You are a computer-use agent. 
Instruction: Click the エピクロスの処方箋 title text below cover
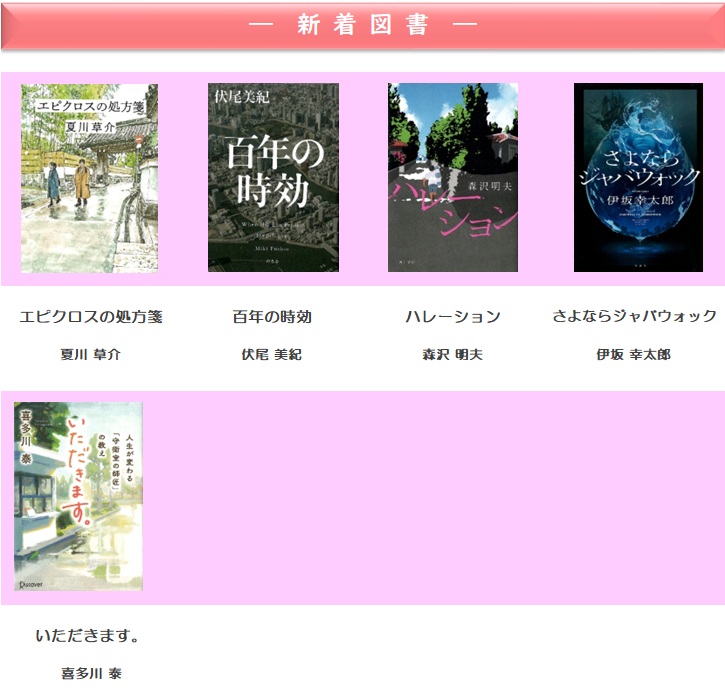click(x=91, y=317)
